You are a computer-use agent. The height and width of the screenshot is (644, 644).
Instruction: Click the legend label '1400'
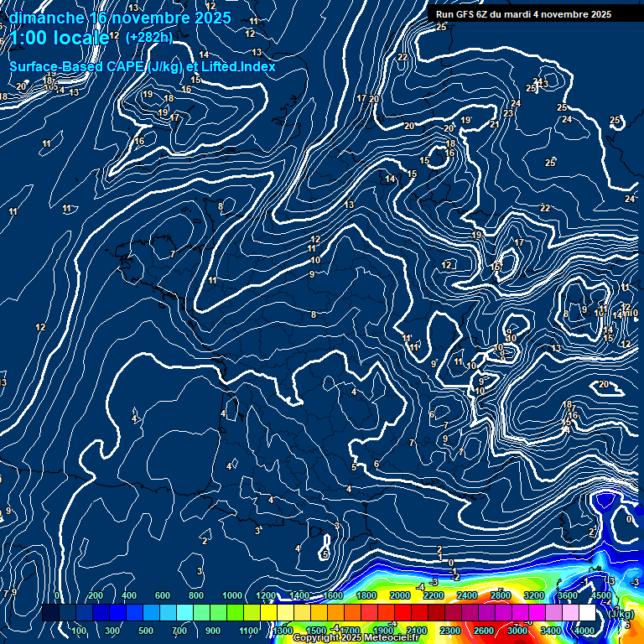coord(299,595)
